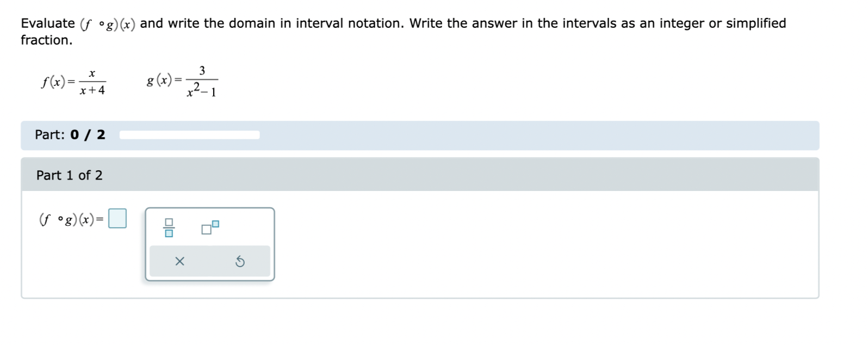Tap the reset icon in the keypad
This screenshot has height=345, width=868.
click(x=240, y=261)
